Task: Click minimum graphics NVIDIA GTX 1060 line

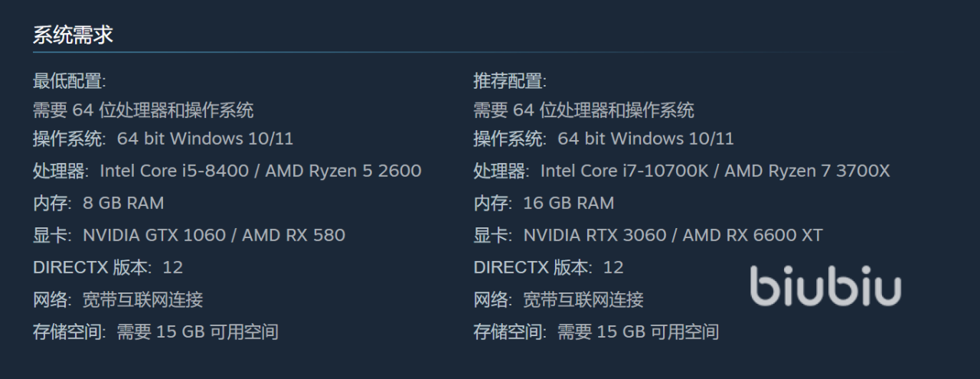Action: (x=189, y=235)
